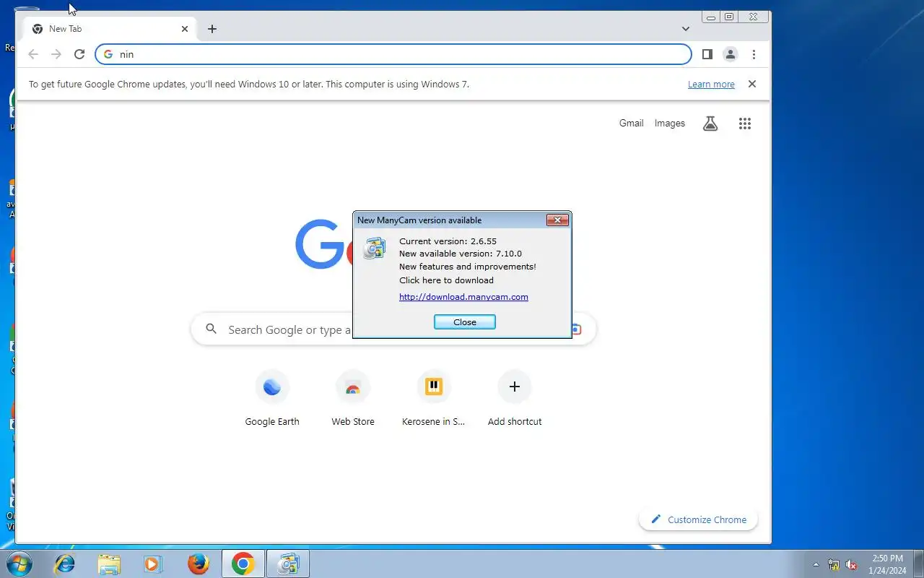Add a new shortcut tile

click(515, 399)
